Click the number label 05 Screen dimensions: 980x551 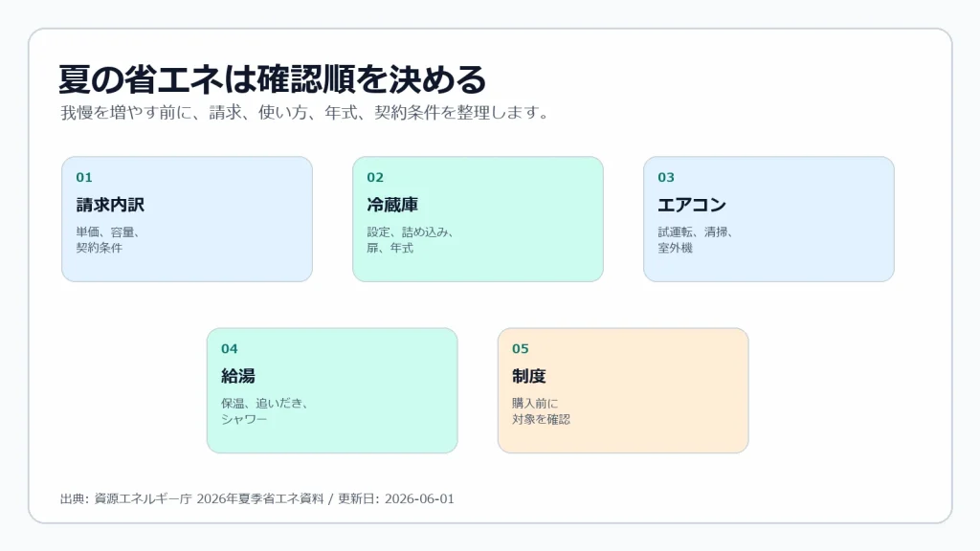521,348
